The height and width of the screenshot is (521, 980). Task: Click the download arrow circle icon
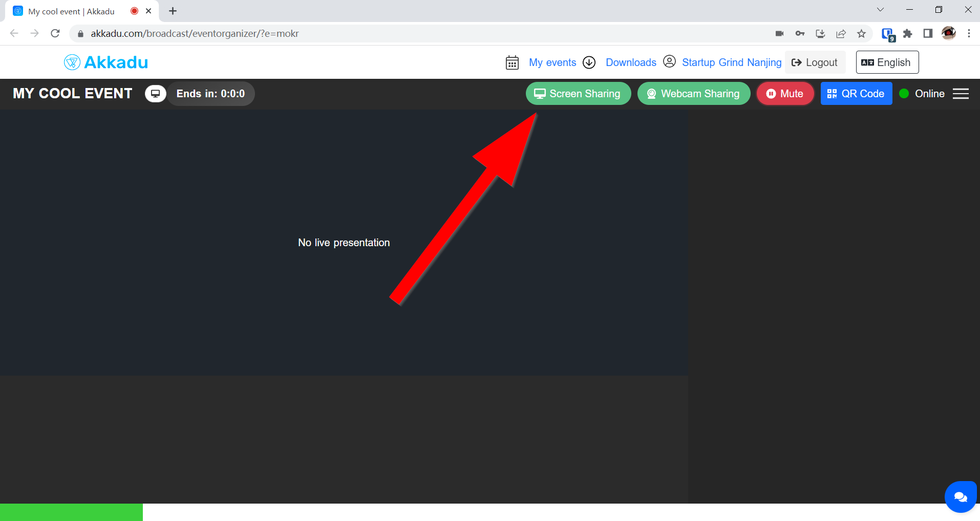point(589,62)
